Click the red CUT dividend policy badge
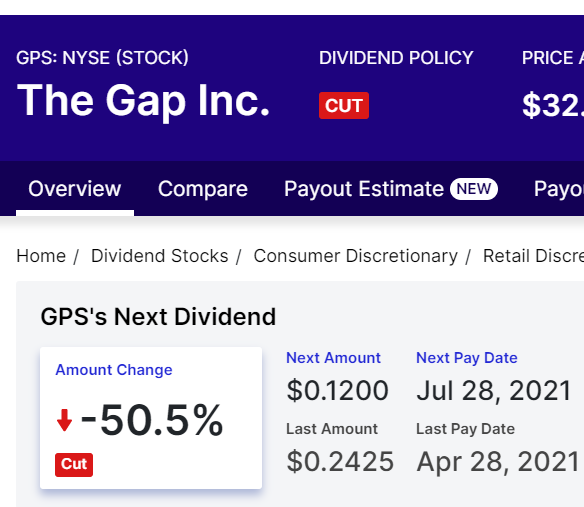This screenshot has height=507, width=584. click(x=344, y=105)
